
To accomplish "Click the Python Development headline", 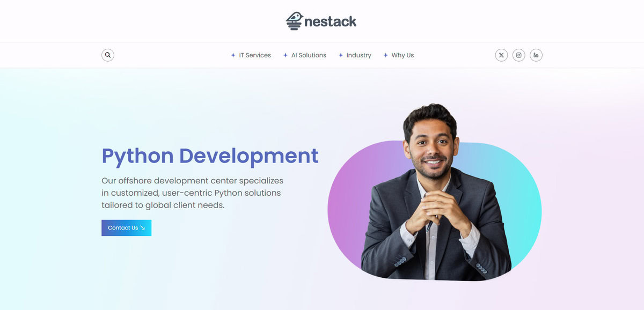I will tap(209, 156).
